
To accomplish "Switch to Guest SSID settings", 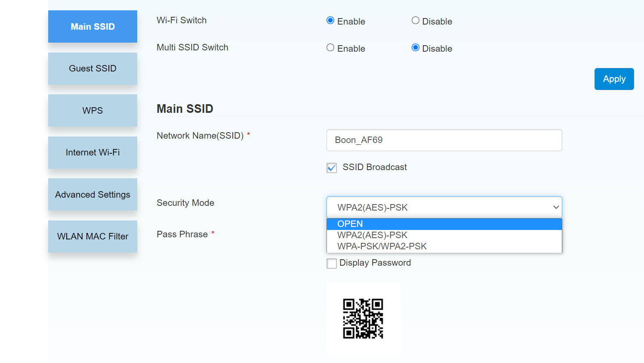I will [92, 68].
